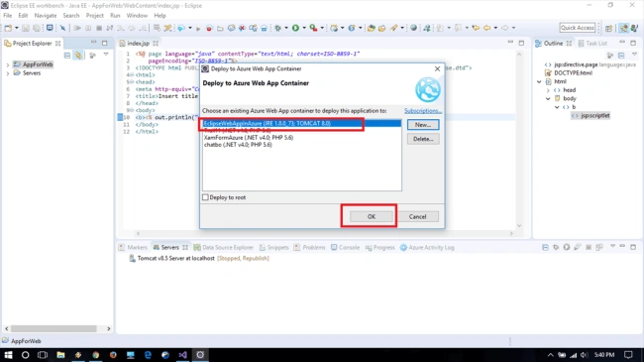Image resolution: width=644 pixels, height=362 pixels.
Task: Open the Window menu
Action: (137, 16)
